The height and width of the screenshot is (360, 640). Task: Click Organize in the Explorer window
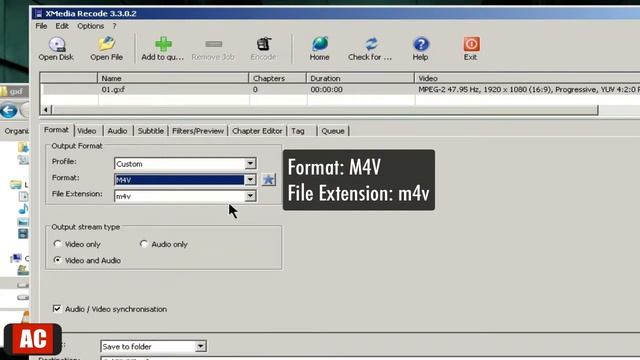coord(16,131)
